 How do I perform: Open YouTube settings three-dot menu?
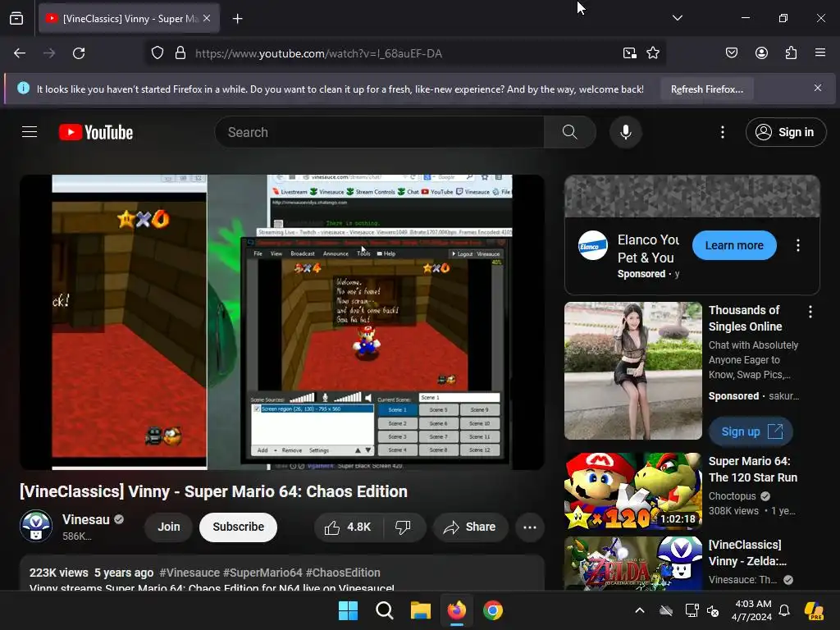pyautogui.click(x=722, y=132)
